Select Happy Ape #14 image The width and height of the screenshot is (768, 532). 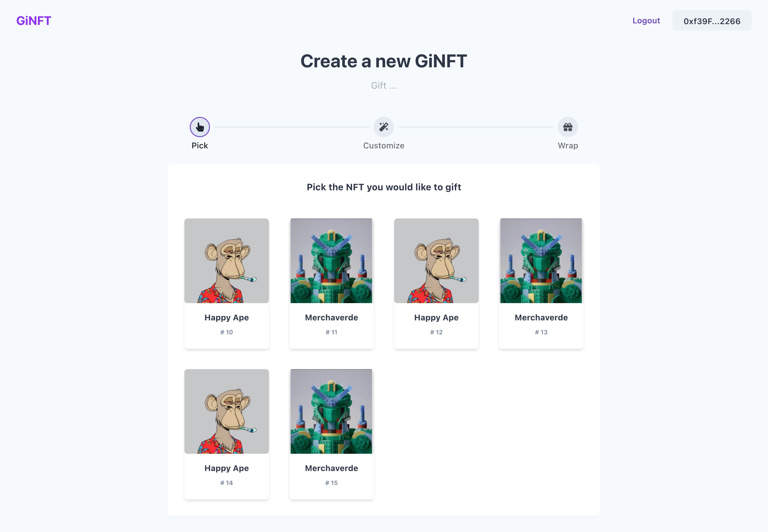[227, 411]
